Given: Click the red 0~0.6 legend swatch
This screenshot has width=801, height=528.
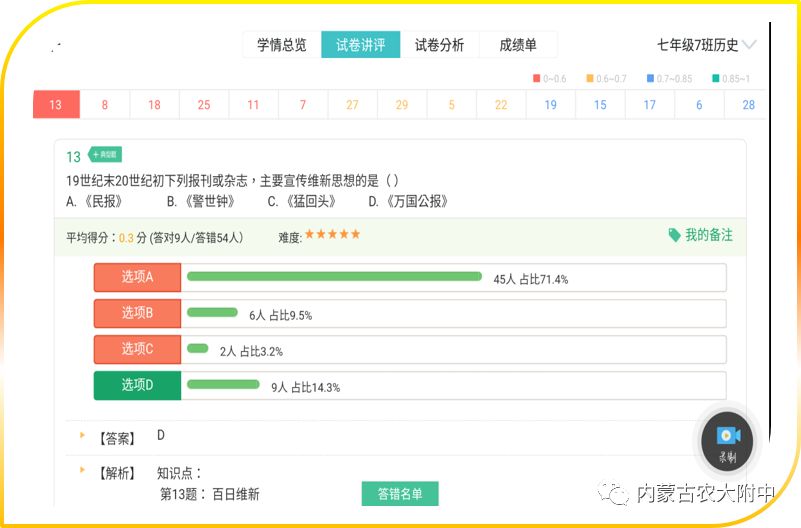Looking at the screenshot, I should click(x=537, y=78).
